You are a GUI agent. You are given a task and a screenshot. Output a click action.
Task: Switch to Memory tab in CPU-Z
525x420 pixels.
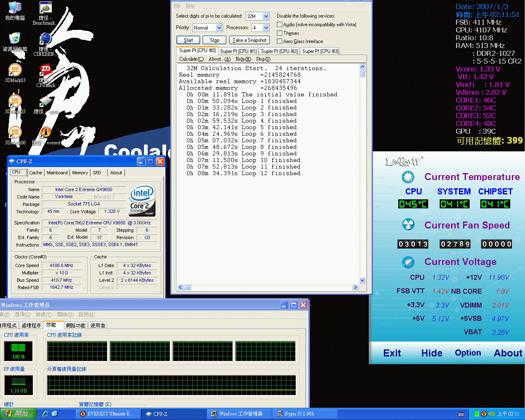(x=80, y=173)
